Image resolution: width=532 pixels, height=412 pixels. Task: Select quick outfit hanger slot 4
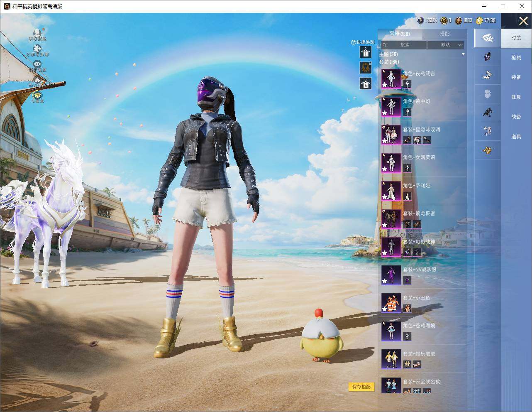point(365,83)
